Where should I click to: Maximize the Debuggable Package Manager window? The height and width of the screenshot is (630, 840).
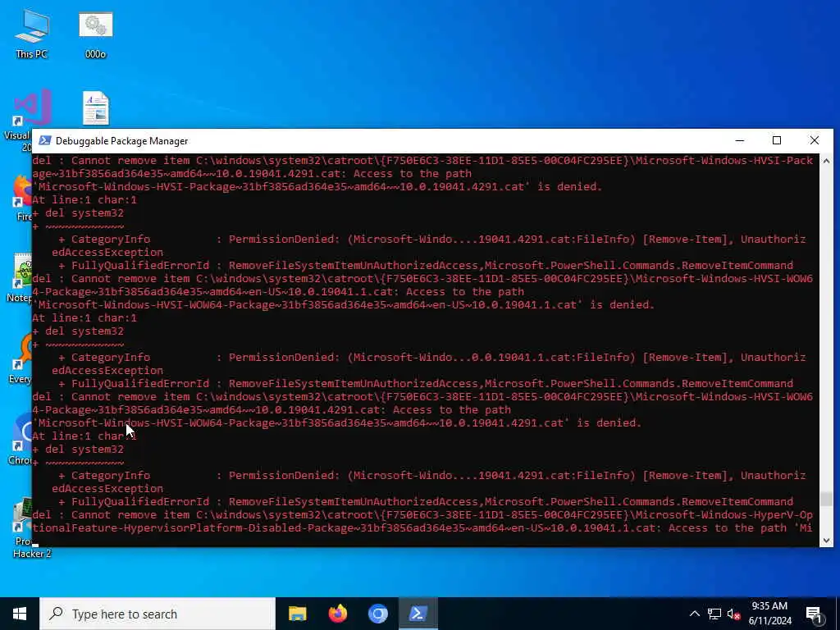777,141
